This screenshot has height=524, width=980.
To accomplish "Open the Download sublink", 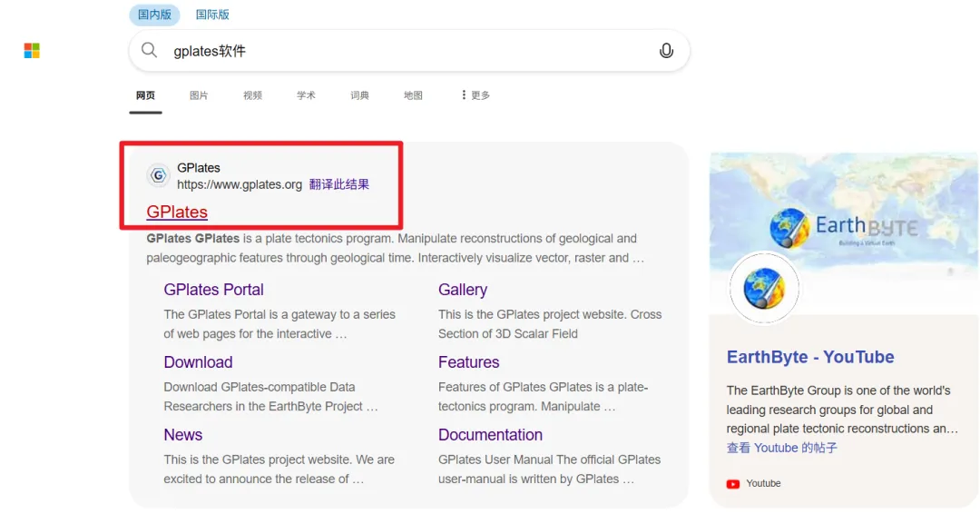I will pyautogui.click(x=198, y=362).
